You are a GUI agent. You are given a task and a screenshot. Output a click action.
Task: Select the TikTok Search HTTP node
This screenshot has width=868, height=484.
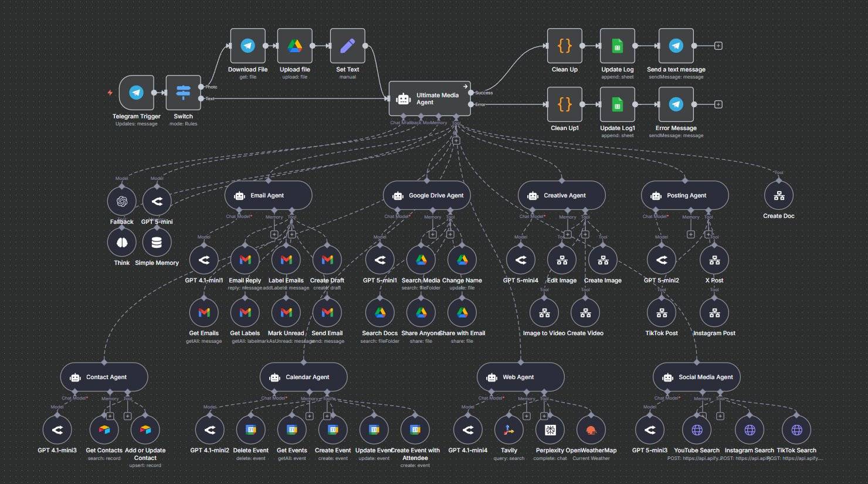(x=796, y=430)
